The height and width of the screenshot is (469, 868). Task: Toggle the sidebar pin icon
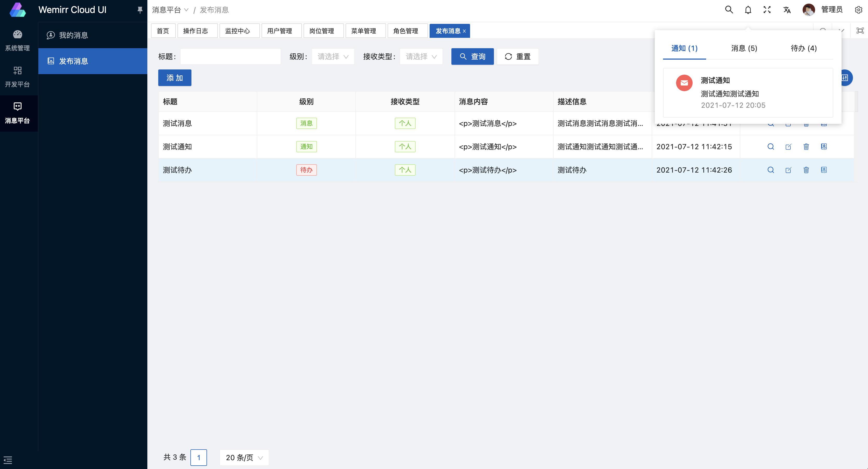coord(140,10)
